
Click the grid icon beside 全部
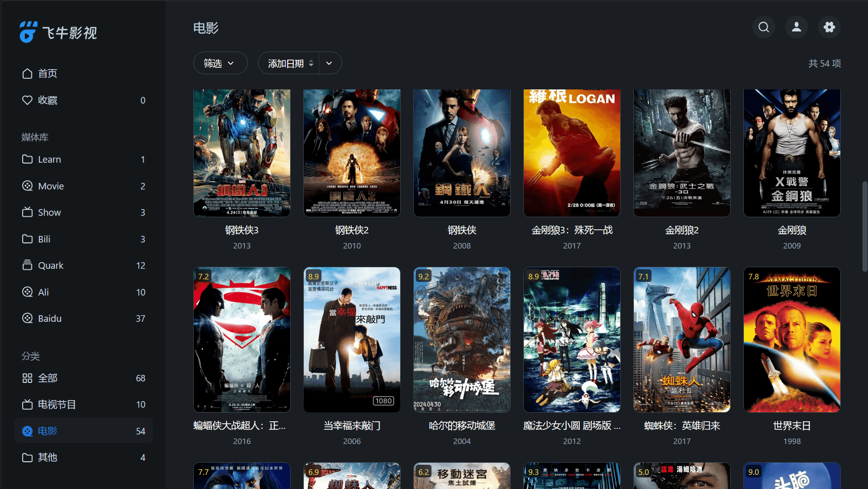(x=27, y=378)
